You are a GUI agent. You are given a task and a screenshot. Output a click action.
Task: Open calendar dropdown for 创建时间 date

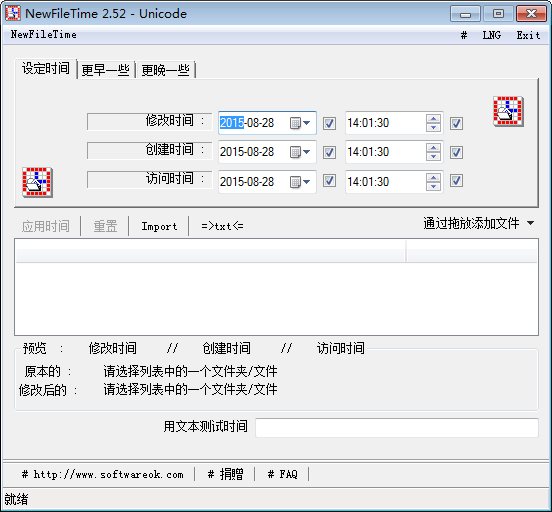click(300, 152)
